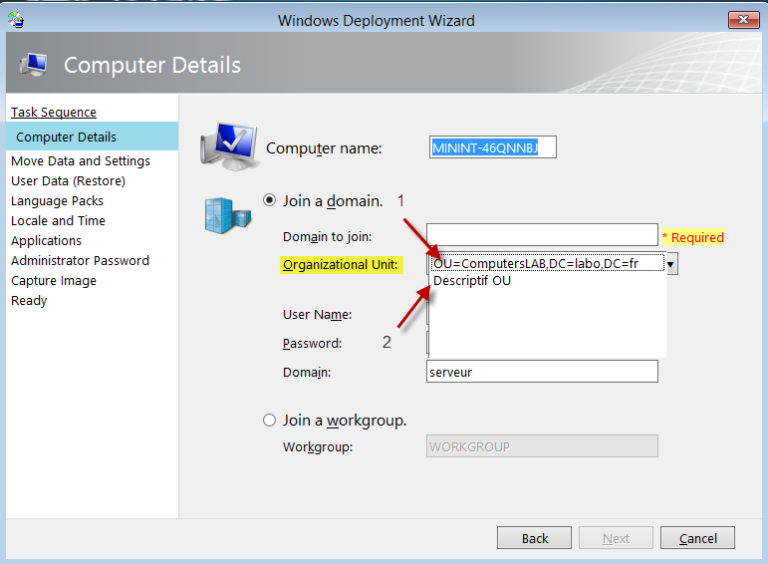
Task: Go to Move Data and Settings step
Action: click(80, 161)
